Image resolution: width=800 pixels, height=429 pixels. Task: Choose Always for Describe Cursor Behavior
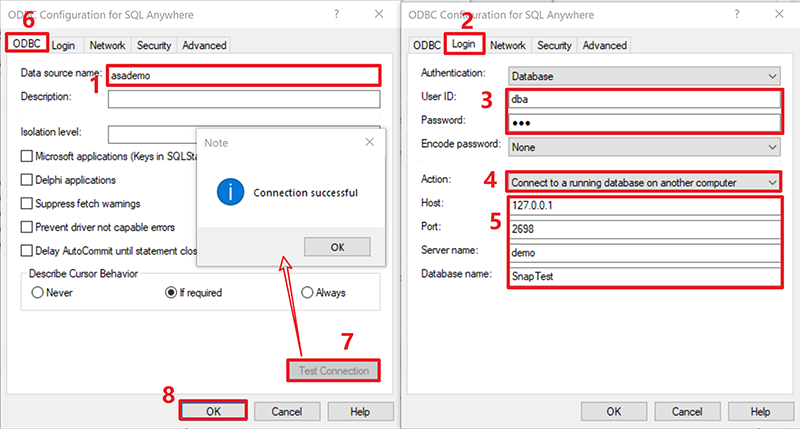tap(308, 293)
